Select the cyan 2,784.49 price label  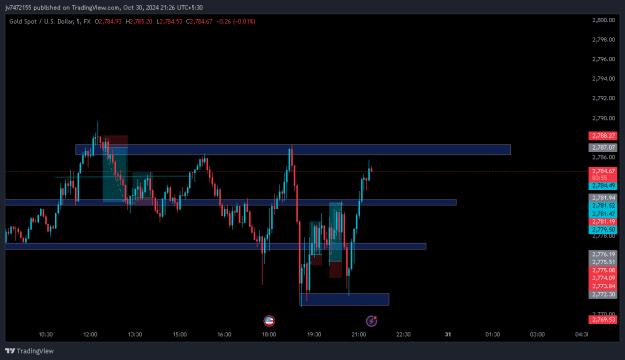[603, 186]
